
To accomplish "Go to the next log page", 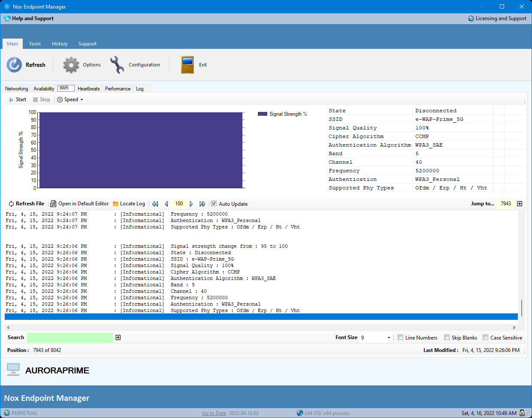I will coord(191,204).
